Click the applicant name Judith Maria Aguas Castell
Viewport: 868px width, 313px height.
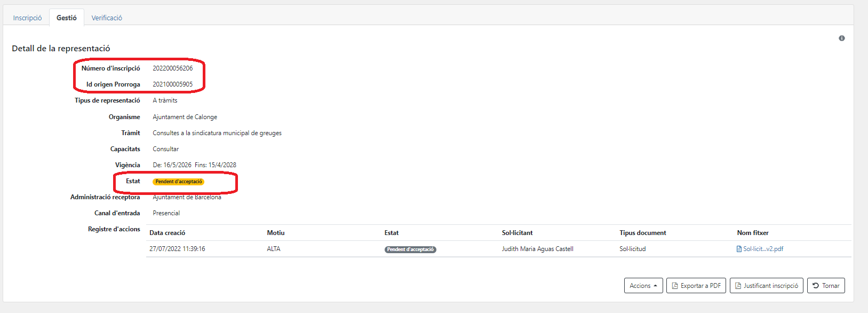click(x=537, y=249)
